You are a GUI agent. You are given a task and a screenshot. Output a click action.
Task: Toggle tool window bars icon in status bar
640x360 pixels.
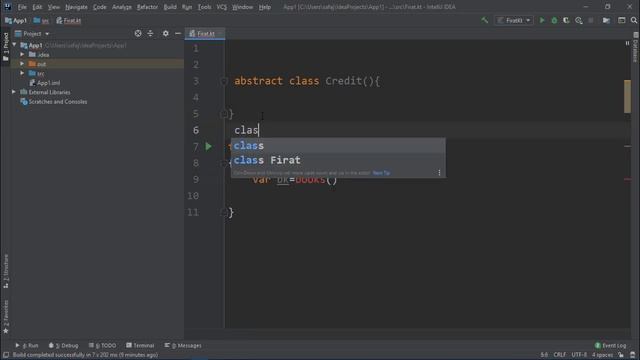pyautogui.click(x=6, y=355)
